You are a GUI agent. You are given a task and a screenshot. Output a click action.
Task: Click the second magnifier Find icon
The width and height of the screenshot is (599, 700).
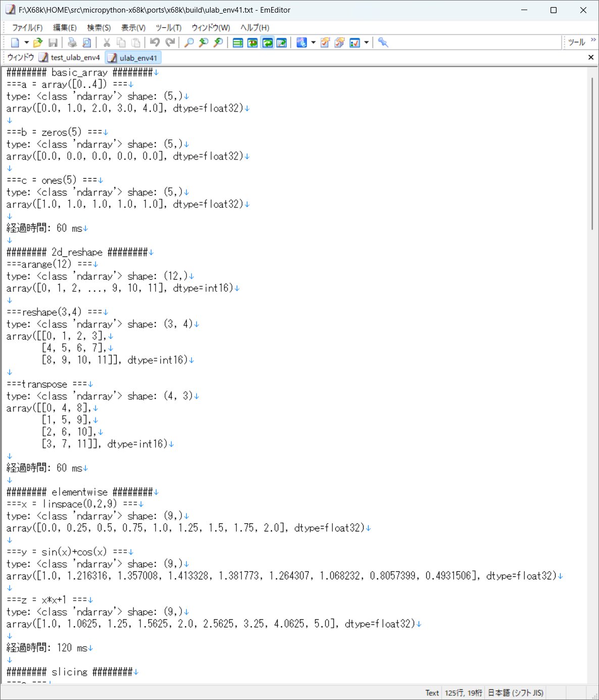coord(204,43)
